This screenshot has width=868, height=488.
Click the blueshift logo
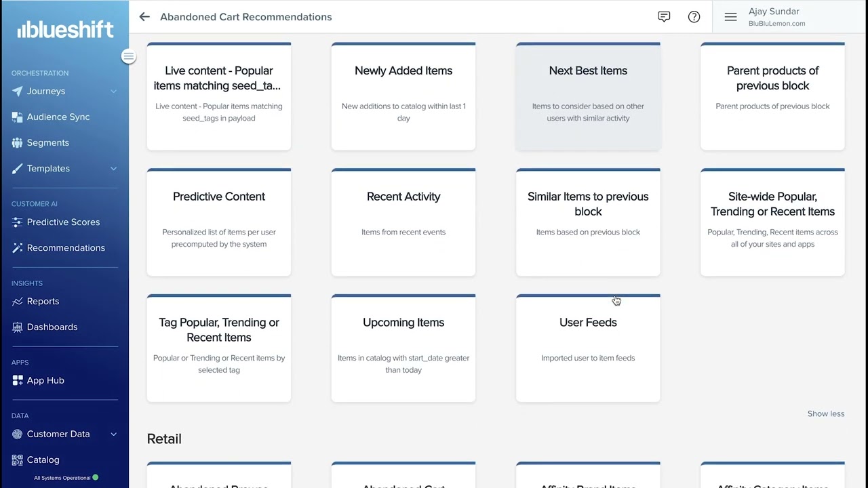pyautogui.click(x=65, y=28)
